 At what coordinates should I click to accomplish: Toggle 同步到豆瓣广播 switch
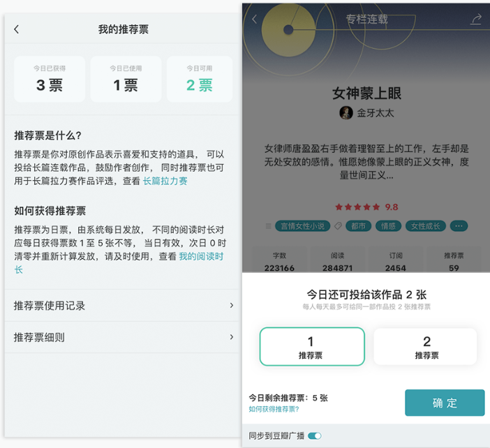[314, 436]
